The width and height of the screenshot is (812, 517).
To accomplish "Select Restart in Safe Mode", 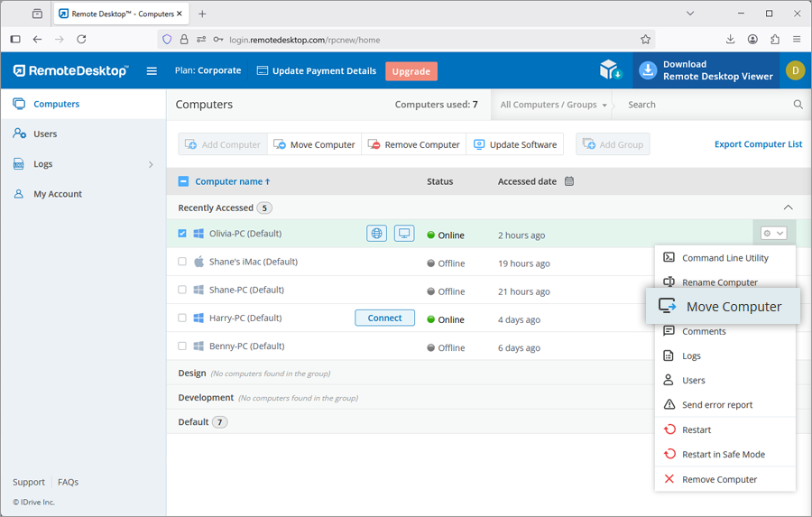I will 725,455.
